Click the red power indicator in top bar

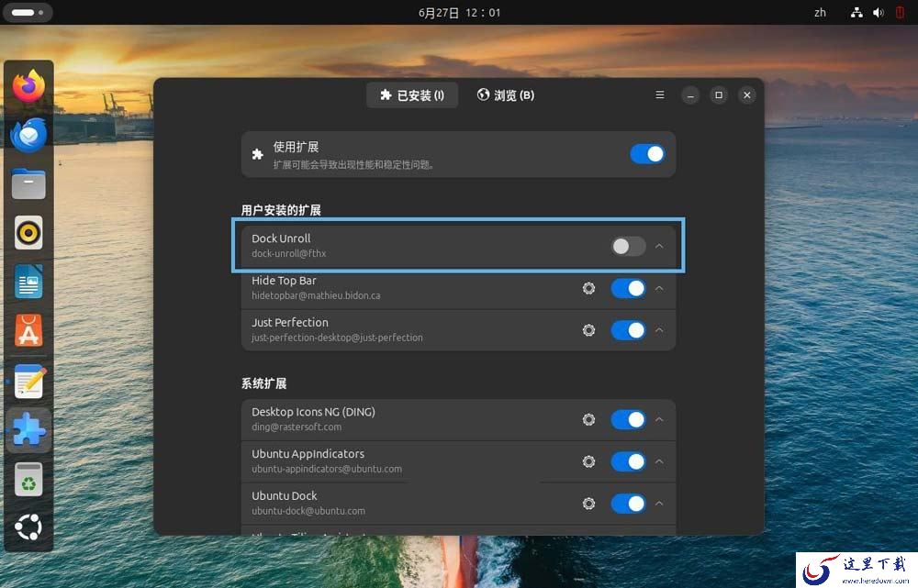[900, 12]
